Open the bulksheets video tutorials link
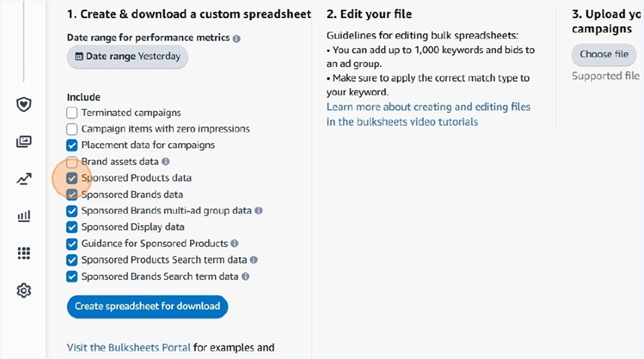 [402, 122]
